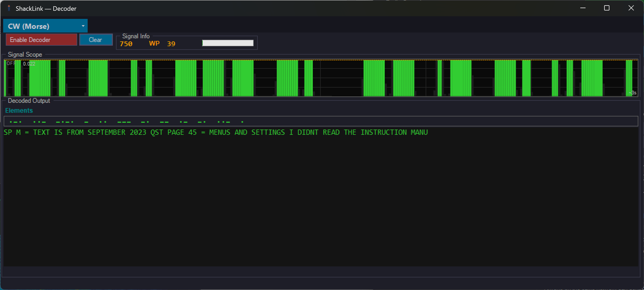644x290 pixels.
Task: Click the Elements label
Action: tap(19, 111)
